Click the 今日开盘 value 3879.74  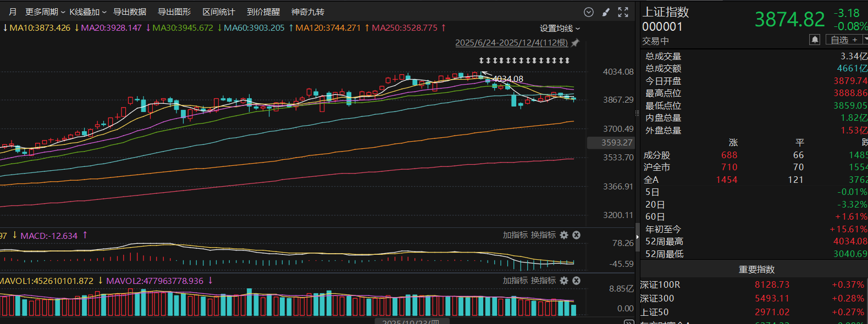(850, 81)
